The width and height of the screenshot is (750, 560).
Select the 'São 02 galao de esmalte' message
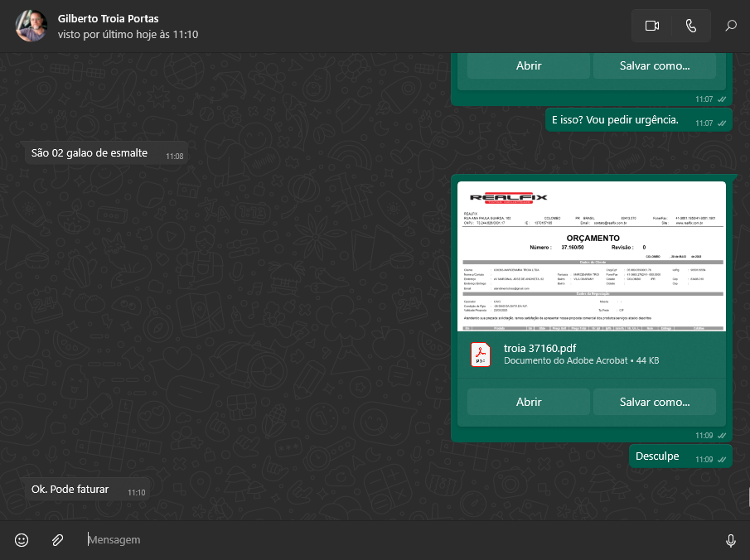pyautogui.click(x=90, y=153)
